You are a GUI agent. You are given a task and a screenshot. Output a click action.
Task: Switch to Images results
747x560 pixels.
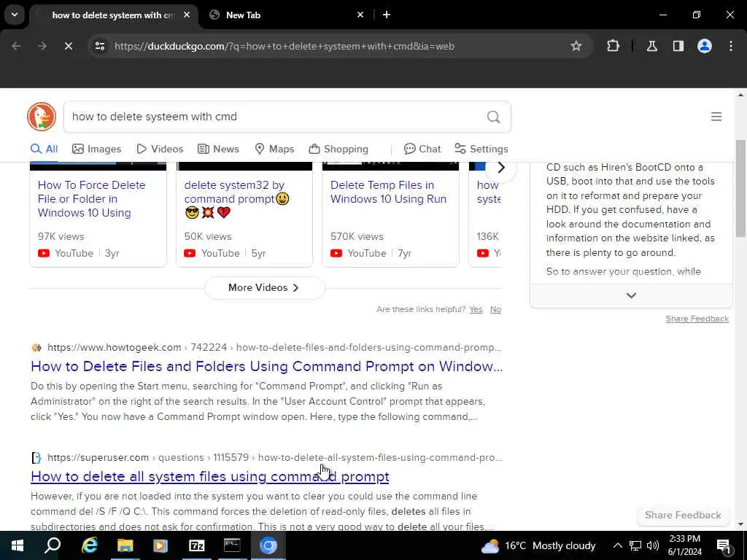click(97, 149)
